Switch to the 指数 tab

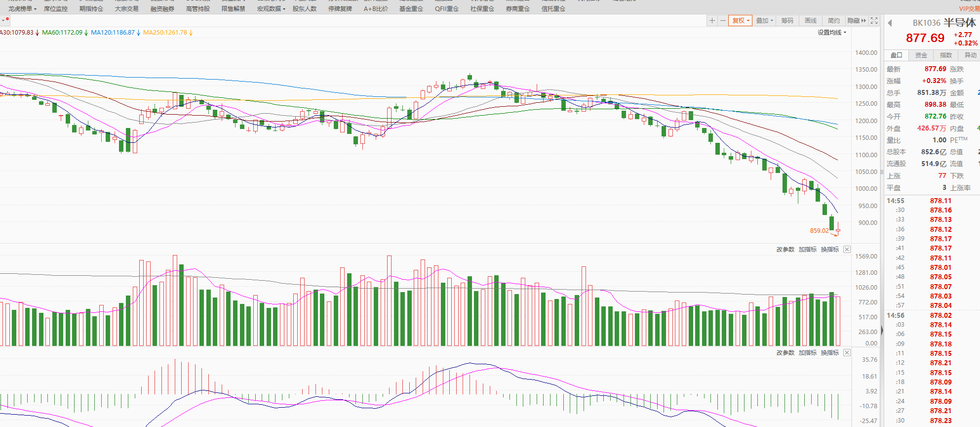pos(946,55)
